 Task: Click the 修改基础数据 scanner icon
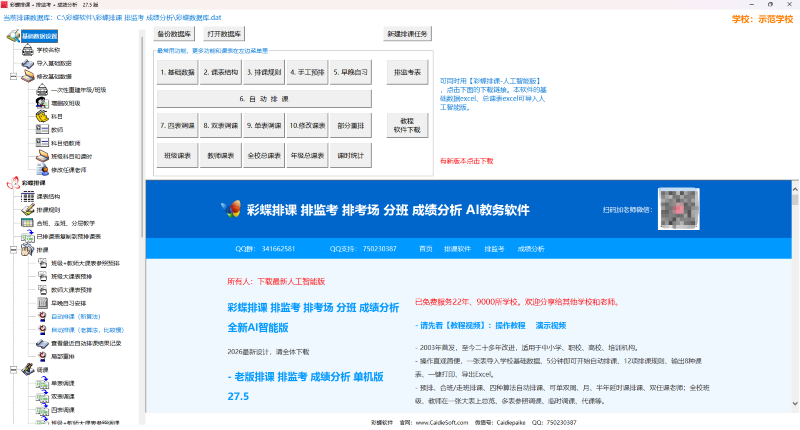(x=28, y=77)
